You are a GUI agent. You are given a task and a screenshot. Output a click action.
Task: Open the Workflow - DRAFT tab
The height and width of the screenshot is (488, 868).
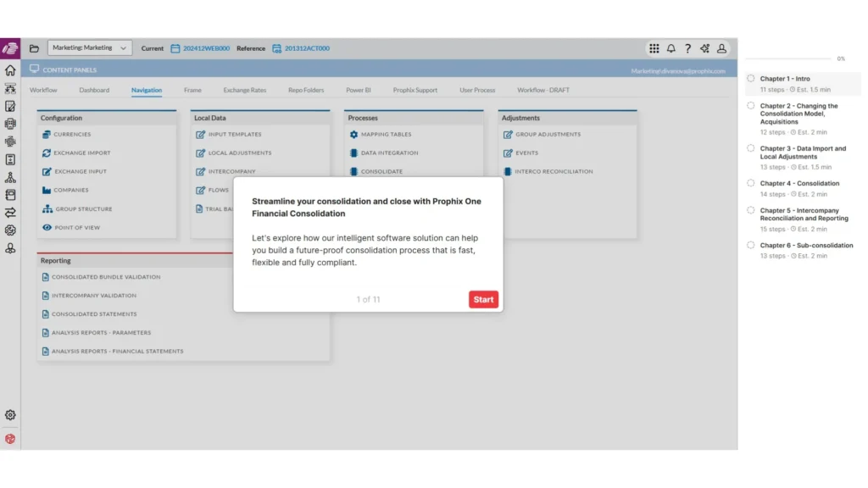tap(543, 90)
